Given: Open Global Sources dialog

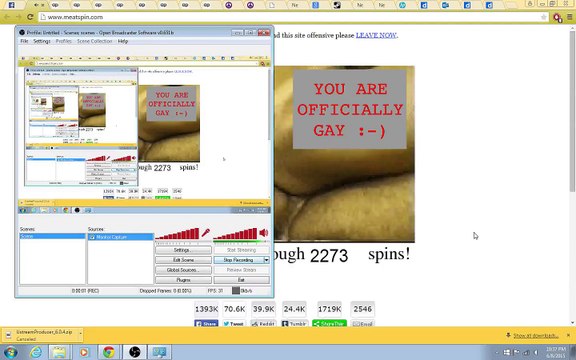Looking at the screenshot, I should click(183, 270).
